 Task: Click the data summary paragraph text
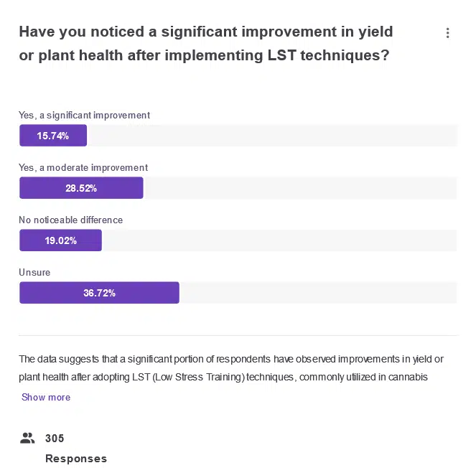(x=231, y=368)
